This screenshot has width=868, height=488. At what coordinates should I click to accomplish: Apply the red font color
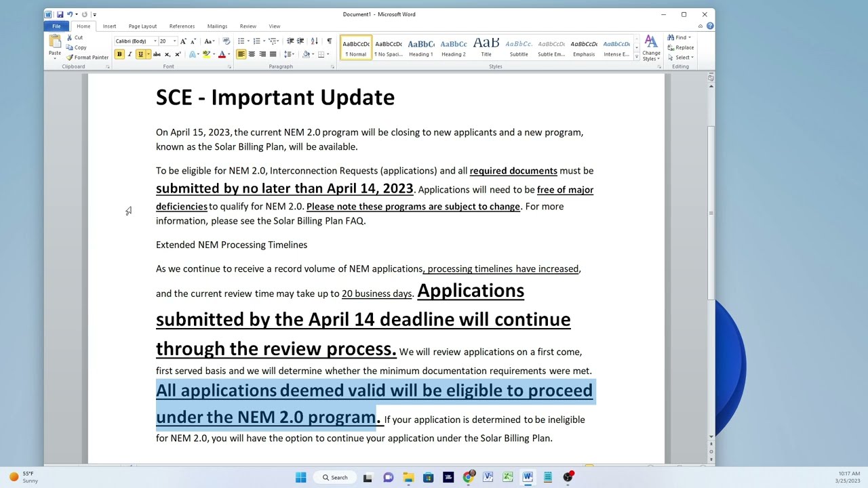click(x=221, y=54)
